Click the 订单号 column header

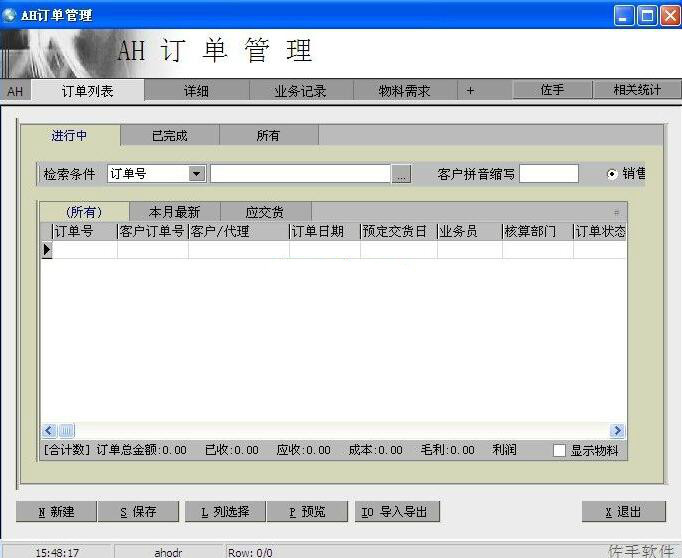pos(85,231)
